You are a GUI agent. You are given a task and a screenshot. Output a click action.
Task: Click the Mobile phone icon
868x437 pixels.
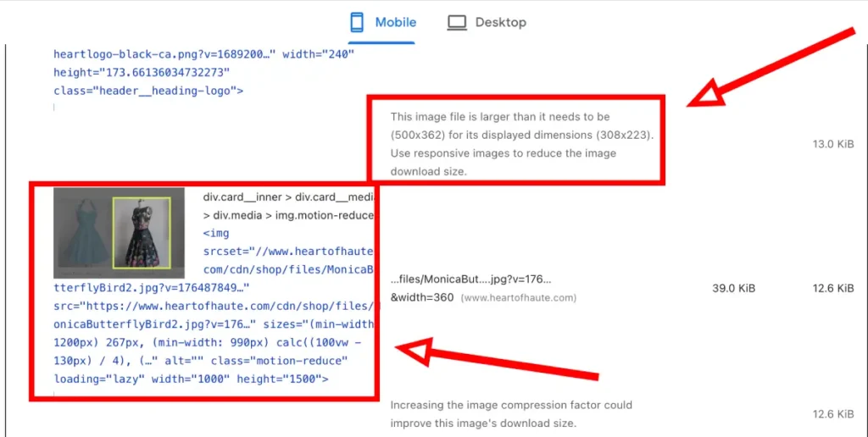click(x=358, y=22)
